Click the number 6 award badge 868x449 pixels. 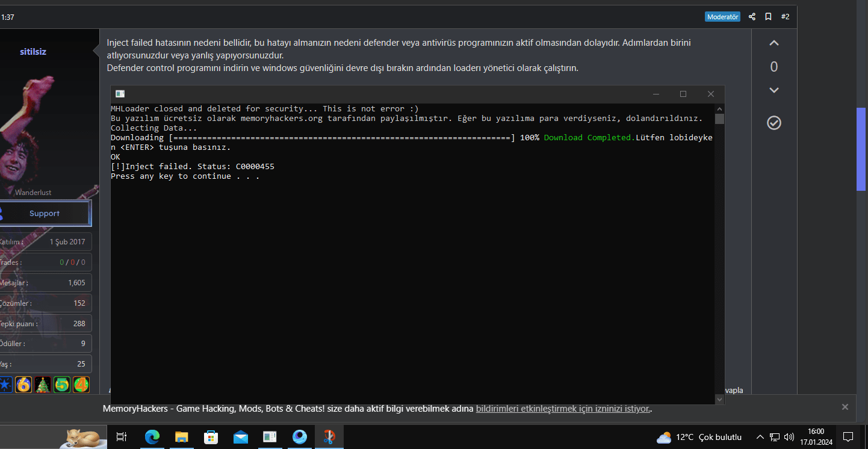[23, 385]
